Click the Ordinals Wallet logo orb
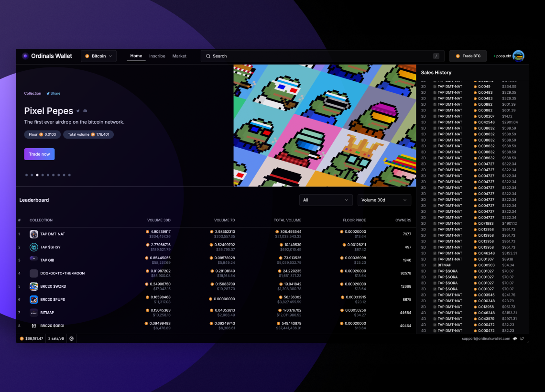 pos(25,56)
